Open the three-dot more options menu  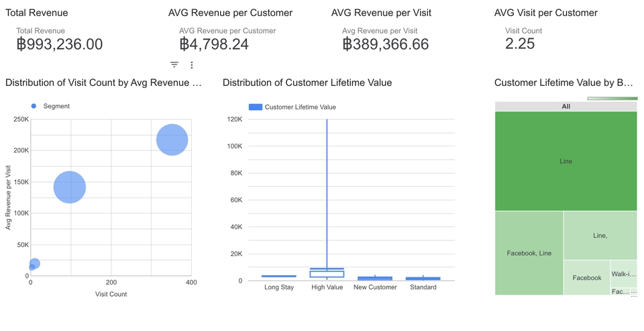point(192,65)
